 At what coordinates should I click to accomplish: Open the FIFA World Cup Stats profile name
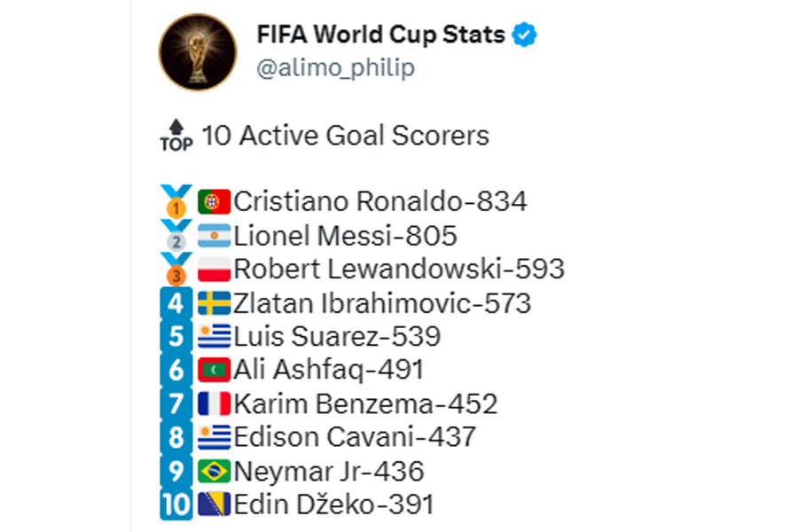coord(380,35)
